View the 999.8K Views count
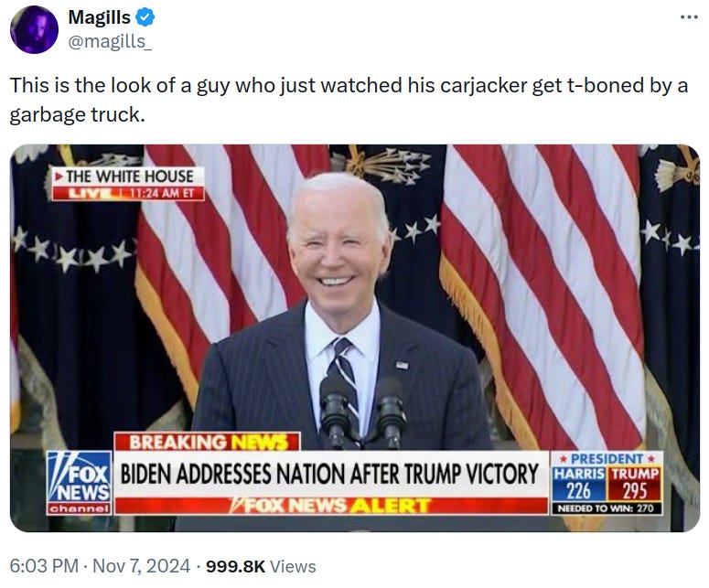Screen dimensions: 709x588 (261, 566)
